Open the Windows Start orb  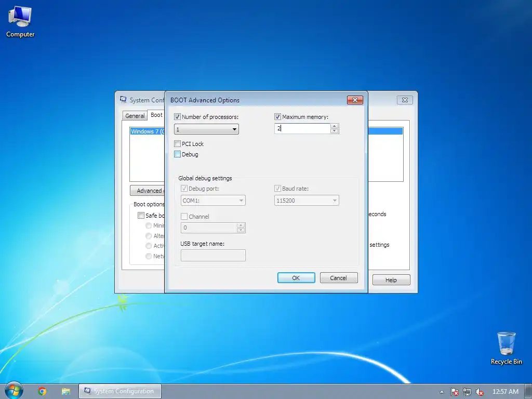[14, 391]
